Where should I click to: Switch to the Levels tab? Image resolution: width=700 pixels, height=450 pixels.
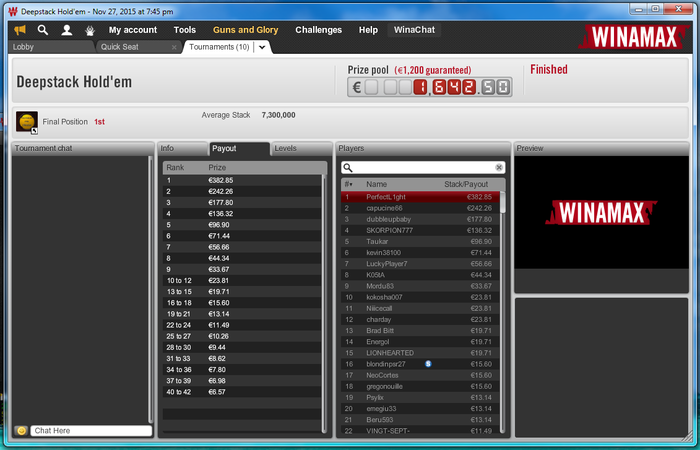[300, 148]
